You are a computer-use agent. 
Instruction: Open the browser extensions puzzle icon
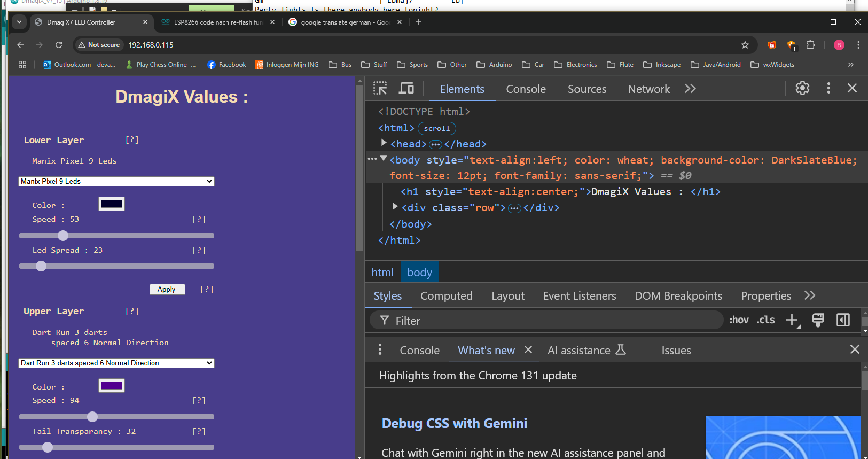coord(810,45)
